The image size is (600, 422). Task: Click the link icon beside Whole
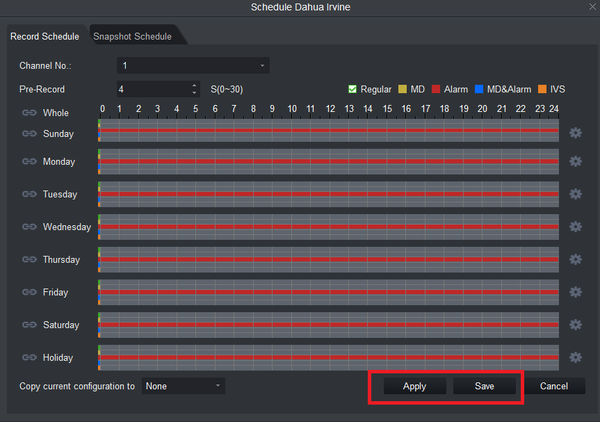(29, 113)
